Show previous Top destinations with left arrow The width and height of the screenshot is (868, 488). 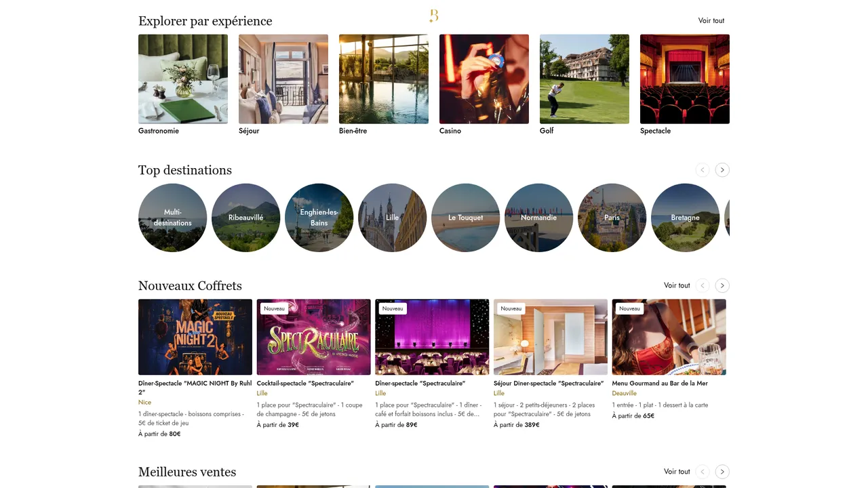click(x=703, y=170)
